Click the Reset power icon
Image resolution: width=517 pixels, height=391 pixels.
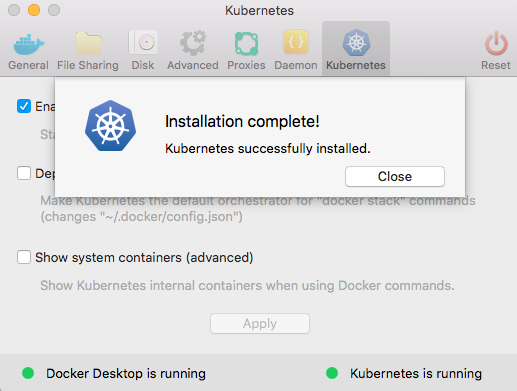pos(496,43)
